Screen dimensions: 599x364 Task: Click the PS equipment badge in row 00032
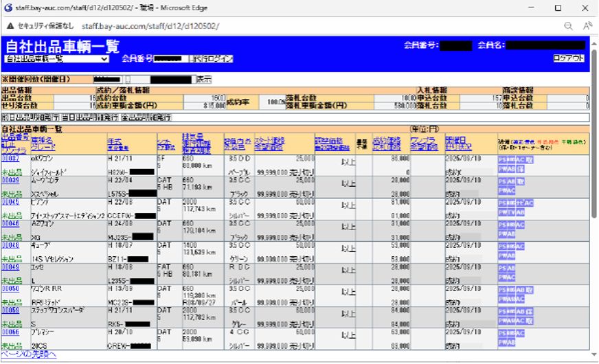tap(501, 159)
